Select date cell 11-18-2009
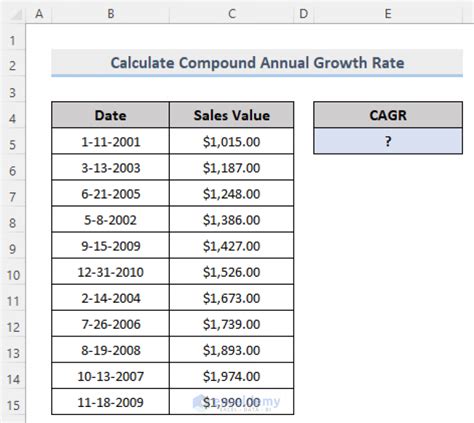The image size is (474, 423). [x=111, y=402]
